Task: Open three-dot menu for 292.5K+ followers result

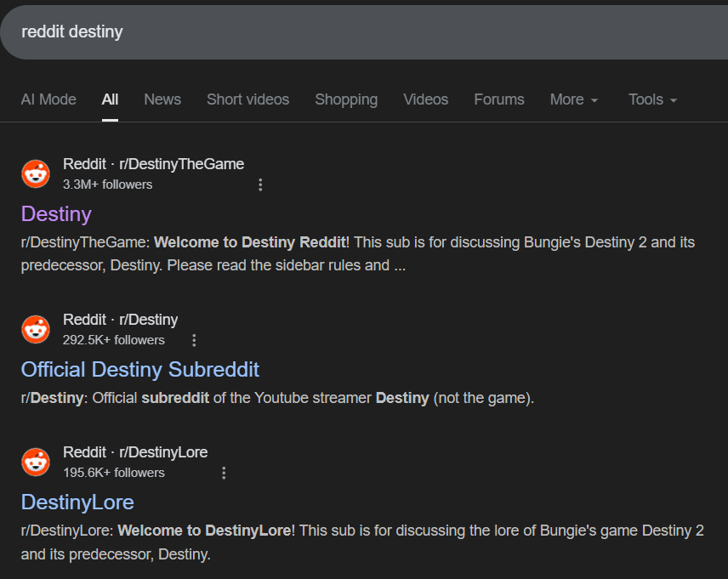Action: pyautogui.click(x=194, y=340)
